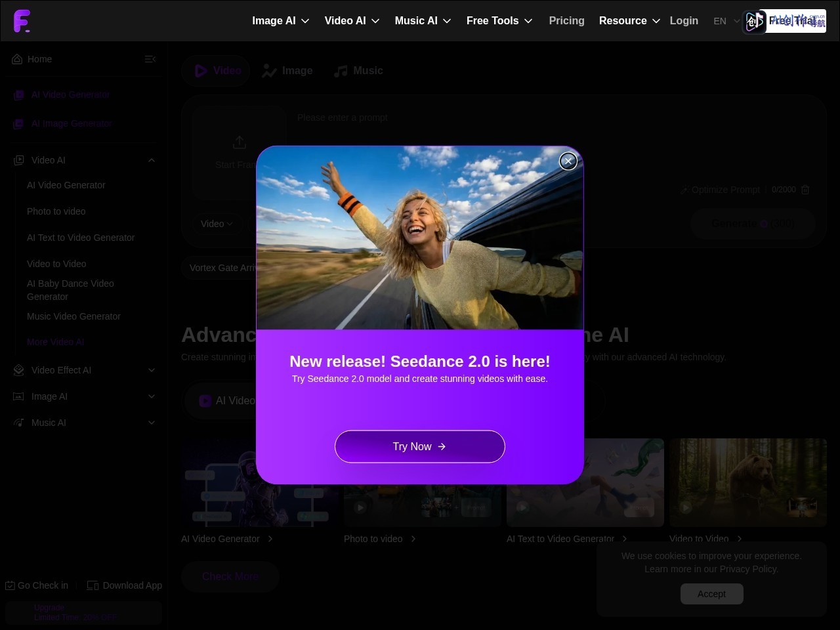This screenshot has width=840, height=630.
Task: Click the purple F logo
Action: 22,21
